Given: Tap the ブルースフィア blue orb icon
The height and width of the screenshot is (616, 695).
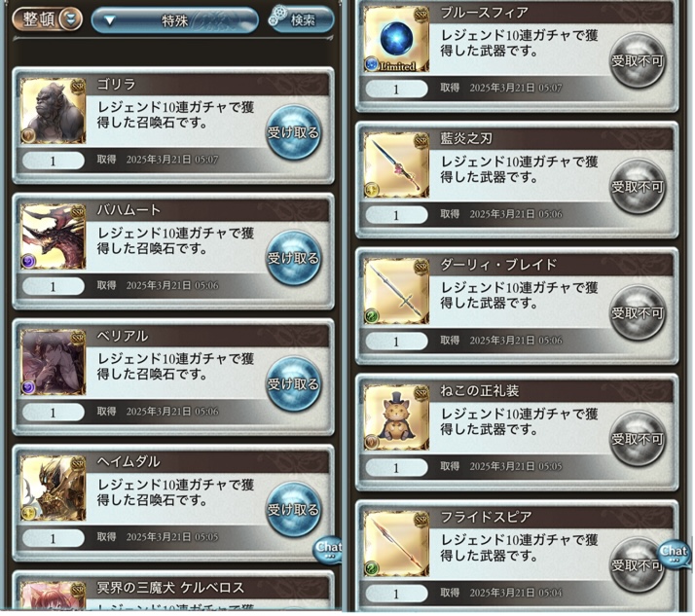Looking at the screenshot, I should (x=396, y=40).
